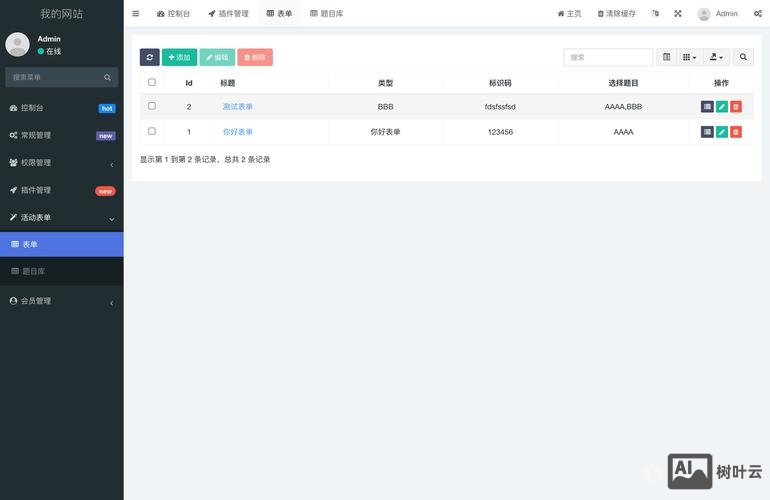Check the select-all header checkbox

[152, 83]
